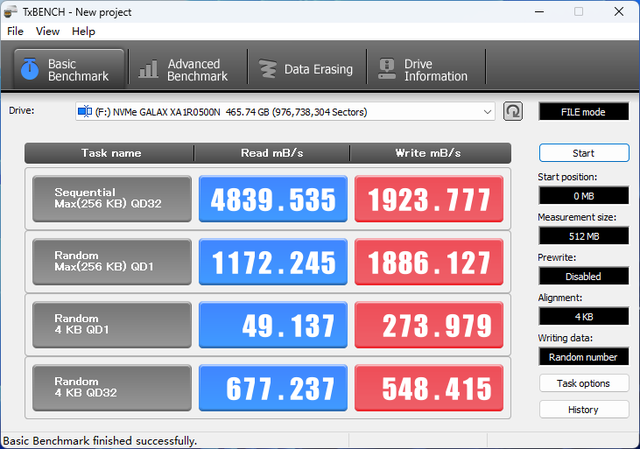Click read result 1172.245
This screenshot has height=449, width=640.
click(x=273, y=262)
